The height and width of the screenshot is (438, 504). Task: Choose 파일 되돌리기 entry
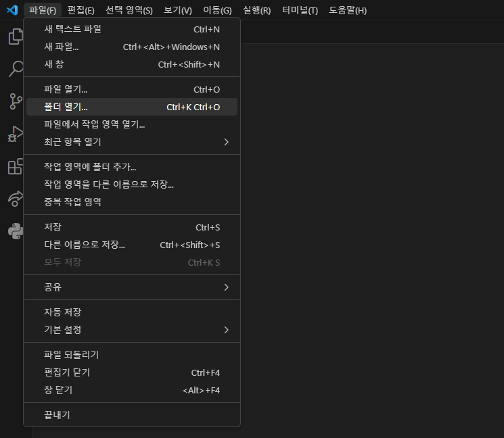(132, 355)
